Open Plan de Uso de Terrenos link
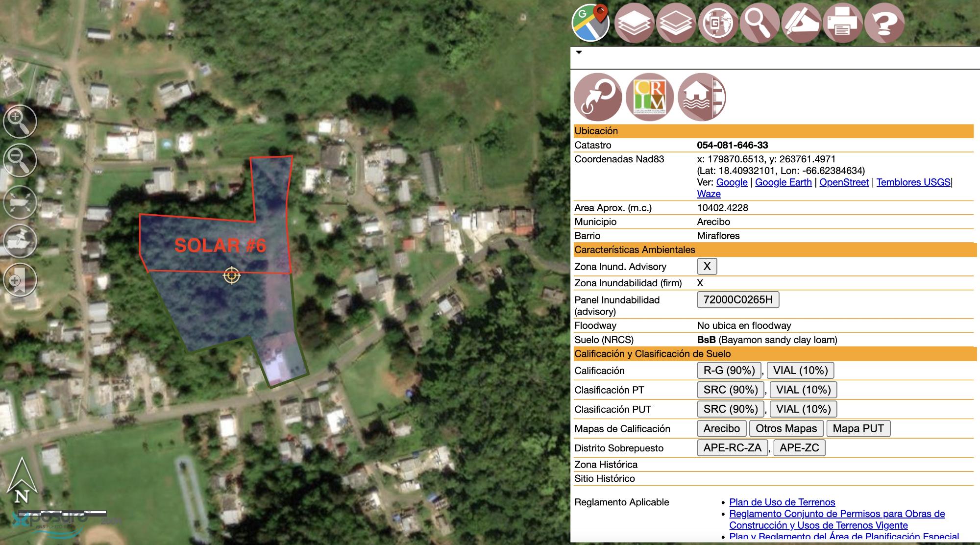980x545 pixels. pyautogui.click(x=782, y=502)
